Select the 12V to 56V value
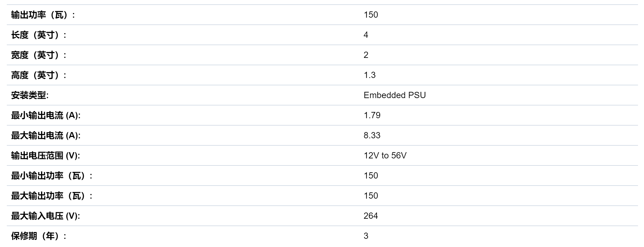 pos(385,155)
